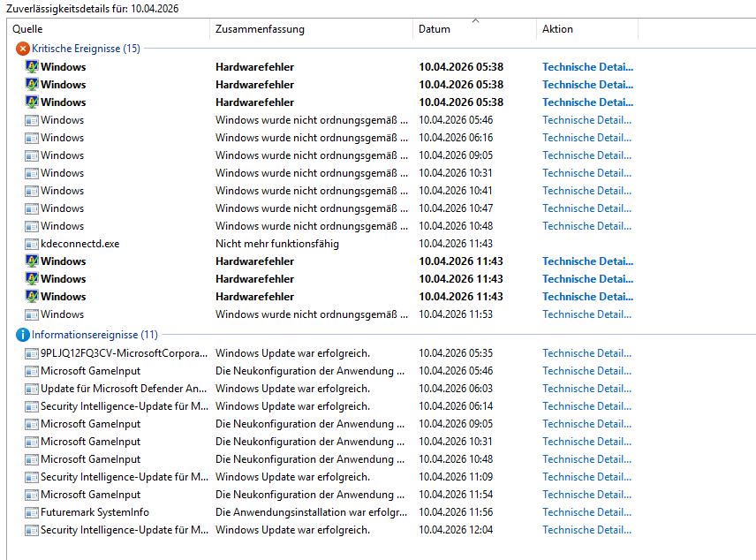Open Technische Details for Security Intelligence-Update 11:09

pyautogui.click(x=586, y=477)
